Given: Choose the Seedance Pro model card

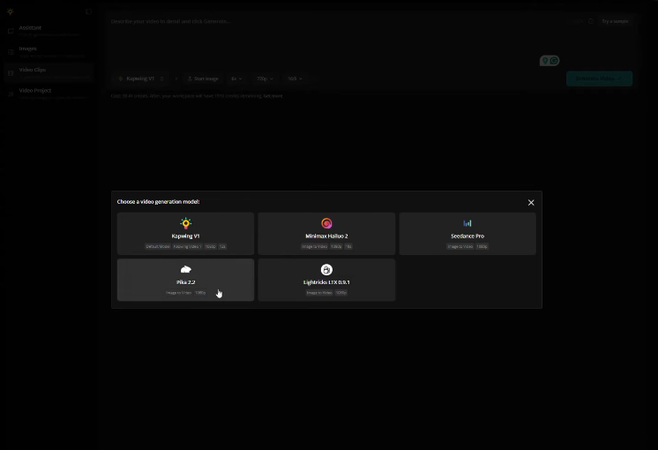Looking at the screenshot, I should click(467, 233).
